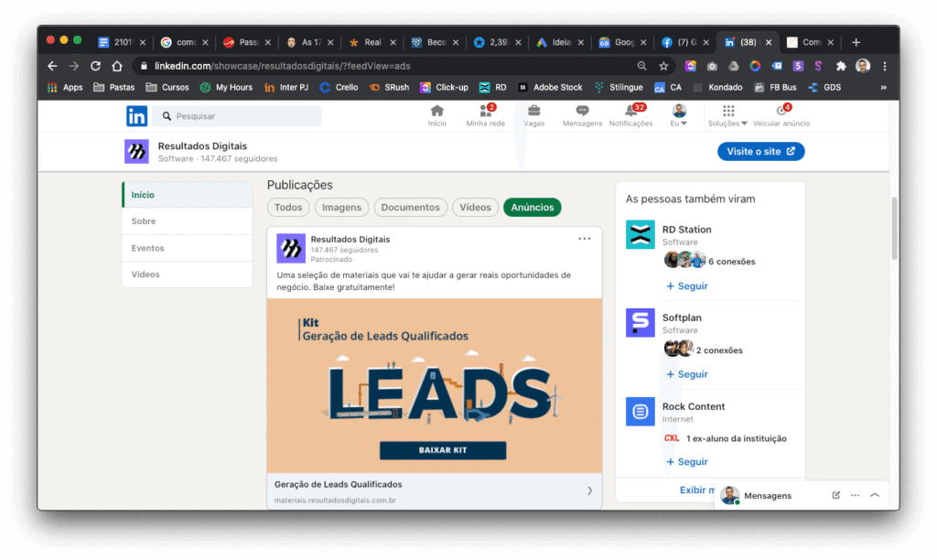Select Início in left sidebar
This screenshot has height=560, width=937.
tap(187, 195)
